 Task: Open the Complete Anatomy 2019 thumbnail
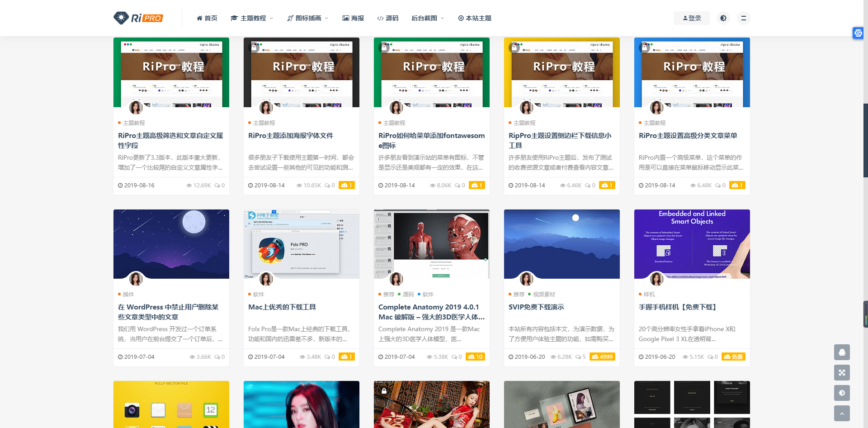pyautogui.click(x=431, y=243)
